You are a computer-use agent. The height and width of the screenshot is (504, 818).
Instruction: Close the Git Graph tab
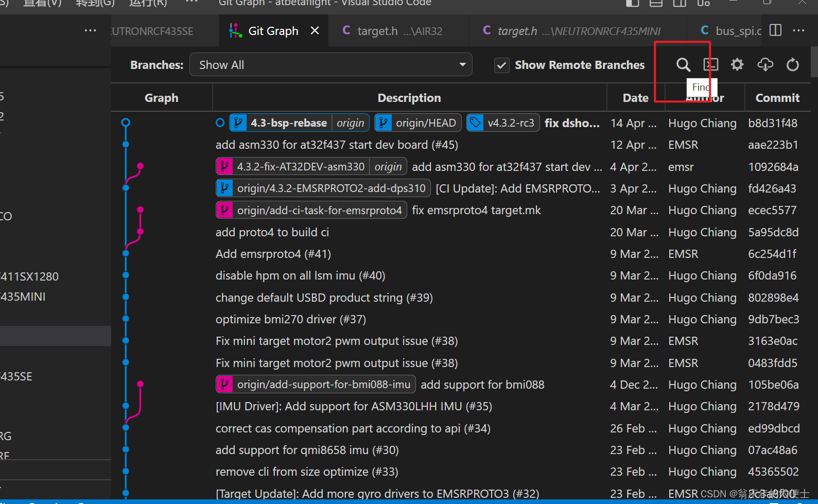(x=315, y=31)
